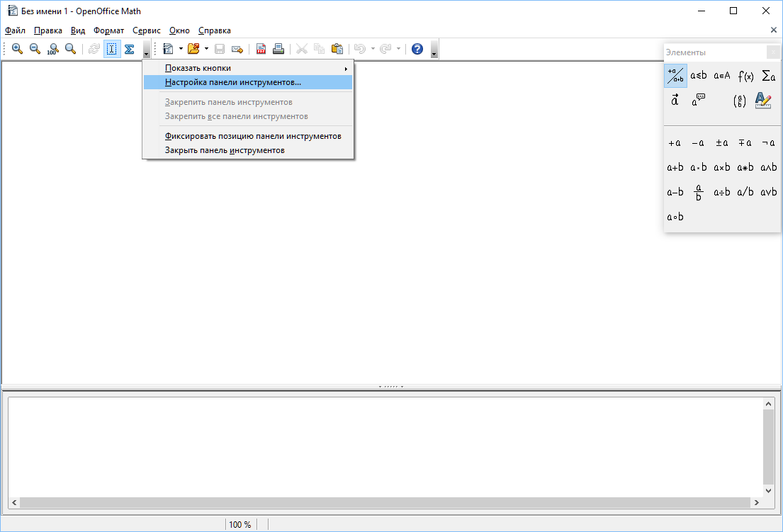This screenshot has width=783, height=532.
Task: Insert the a×b cross multiplication element
Action: (721, 168)
